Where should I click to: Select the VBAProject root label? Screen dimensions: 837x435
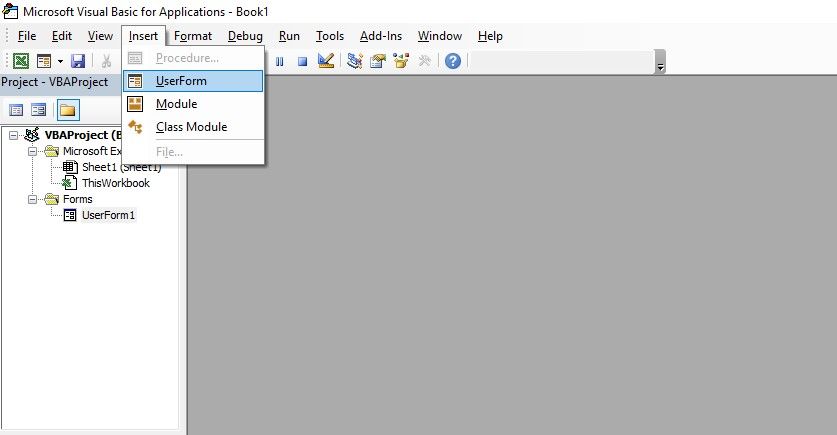coord(83,135)
